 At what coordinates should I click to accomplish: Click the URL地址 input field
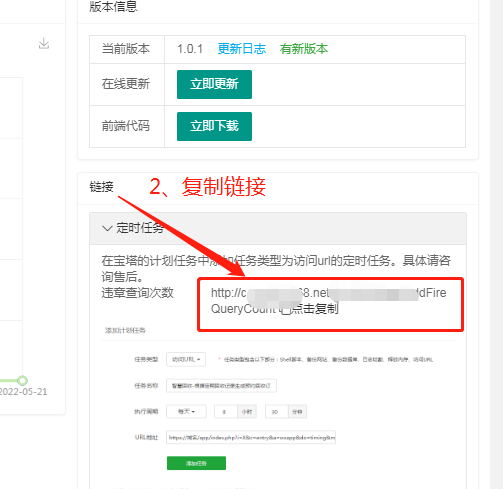click(251, 437)
